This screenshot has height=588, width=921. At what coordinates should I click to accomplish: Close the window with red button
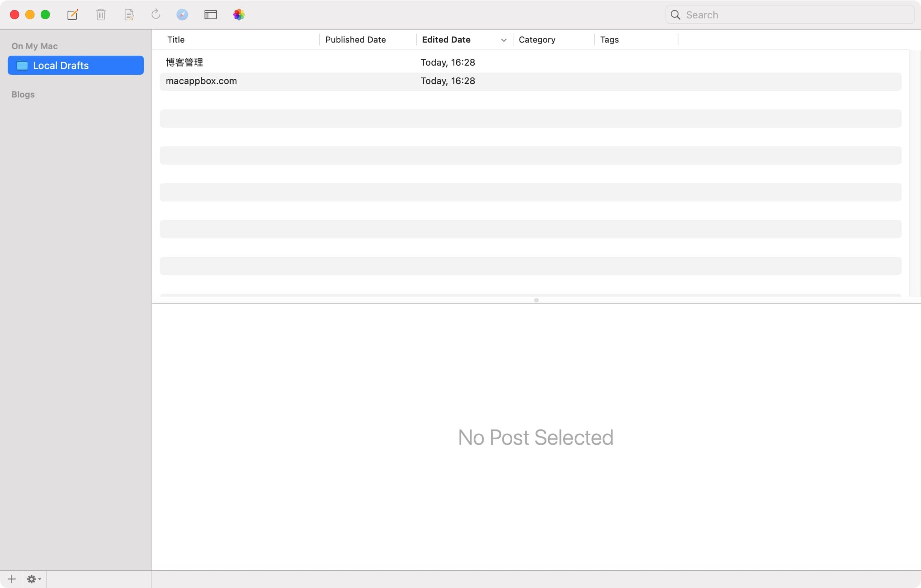click(15, 15)
